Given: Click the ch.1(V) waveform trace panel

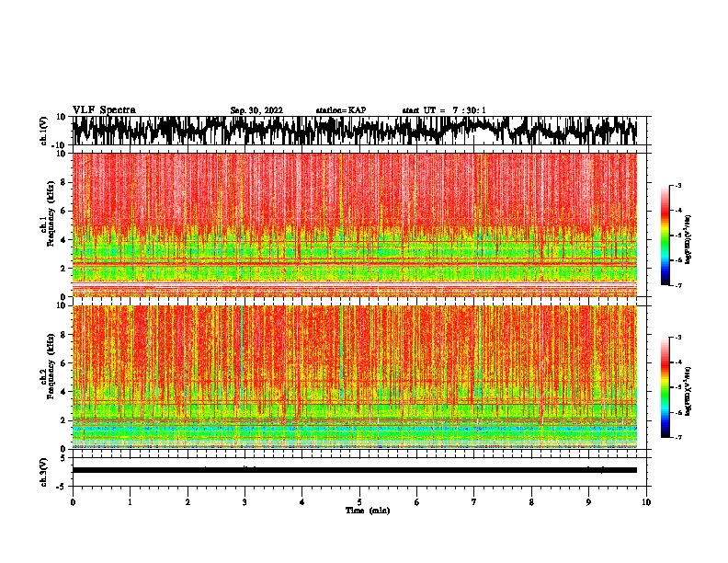Looking at the screenshot, I should tap(355, 131).
